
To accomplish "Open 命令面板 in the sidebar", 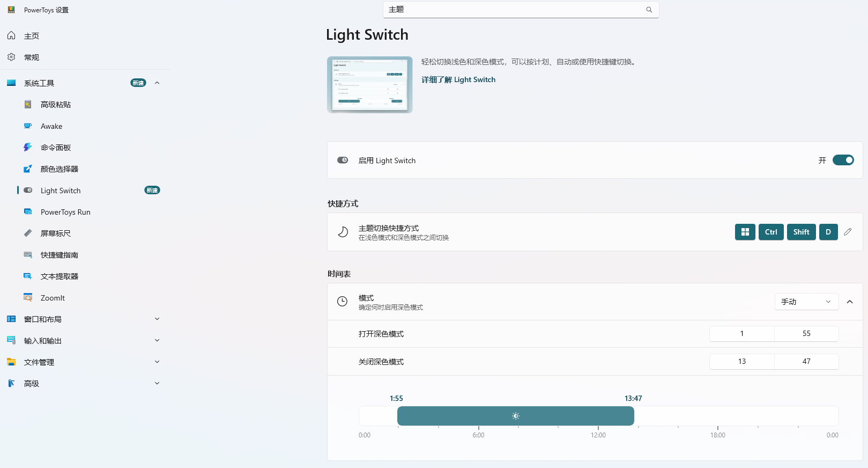I will click(56, 148).
